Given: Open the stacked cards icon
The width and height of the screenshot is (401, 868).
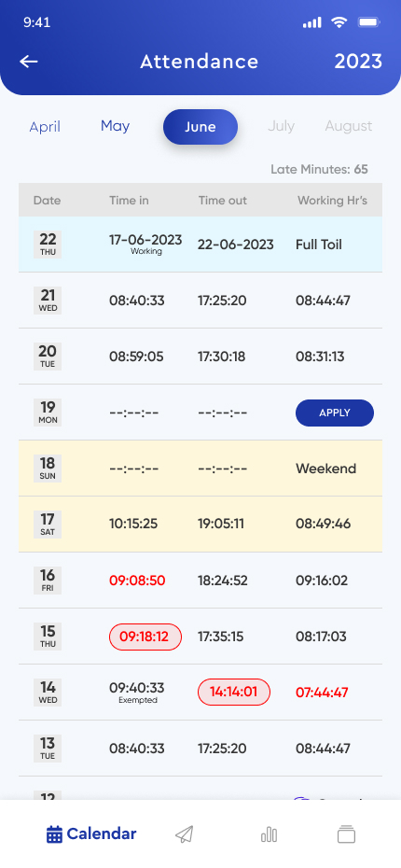Looking at the screenshot, I should [x=346, y=833].
